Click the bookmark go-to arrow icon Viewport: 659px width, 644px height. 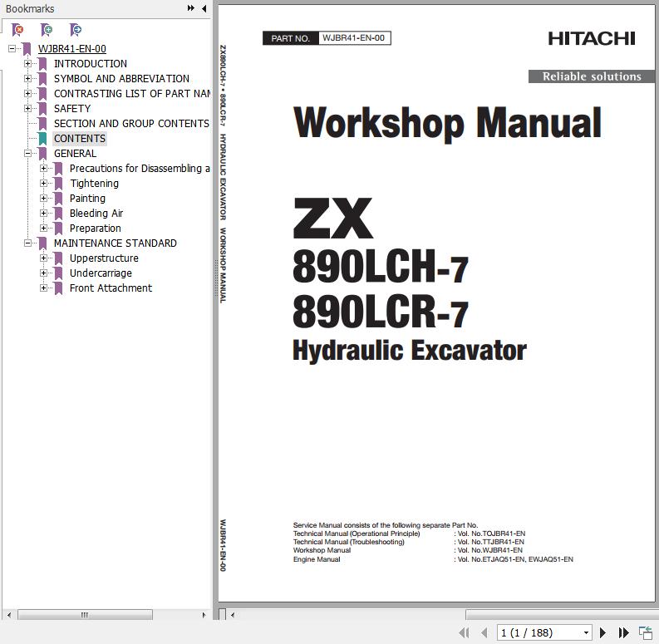[x=76, y=29]
